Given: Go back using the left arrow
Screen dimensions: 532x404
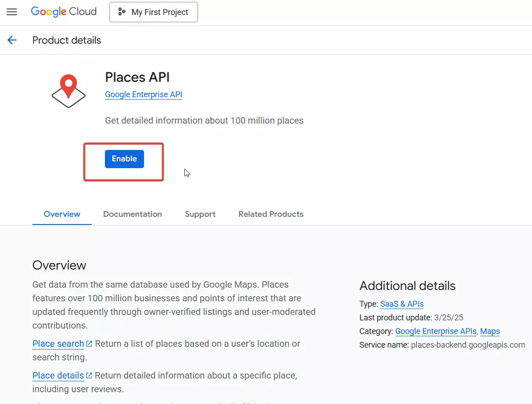Looking at the screenshot, I should (12, 40).
